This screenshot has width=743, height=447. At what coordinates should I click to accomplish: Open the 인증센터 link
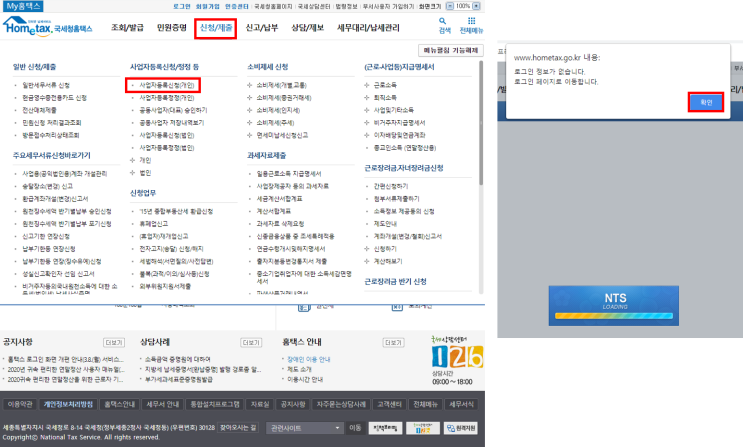236,7
